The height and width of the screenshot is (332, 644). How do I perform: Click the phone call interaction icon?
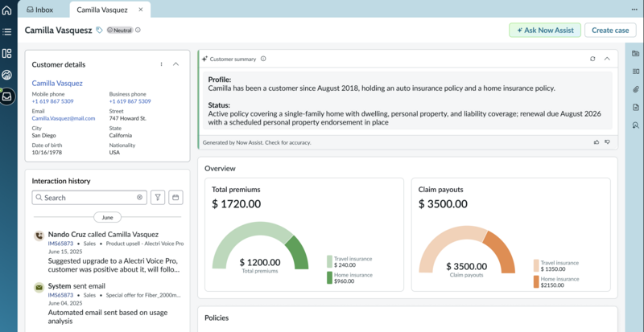39,236
